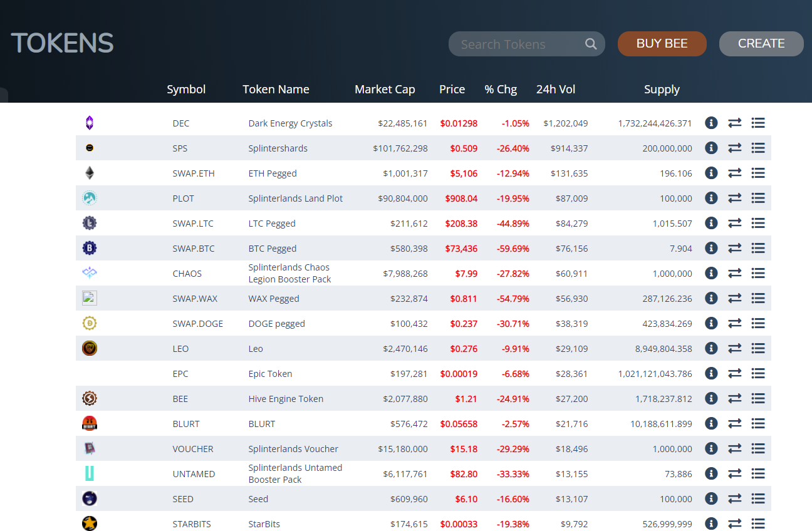
Task: Show info for BLURT token
Action: pyautogui.click(x=711, y=423)
